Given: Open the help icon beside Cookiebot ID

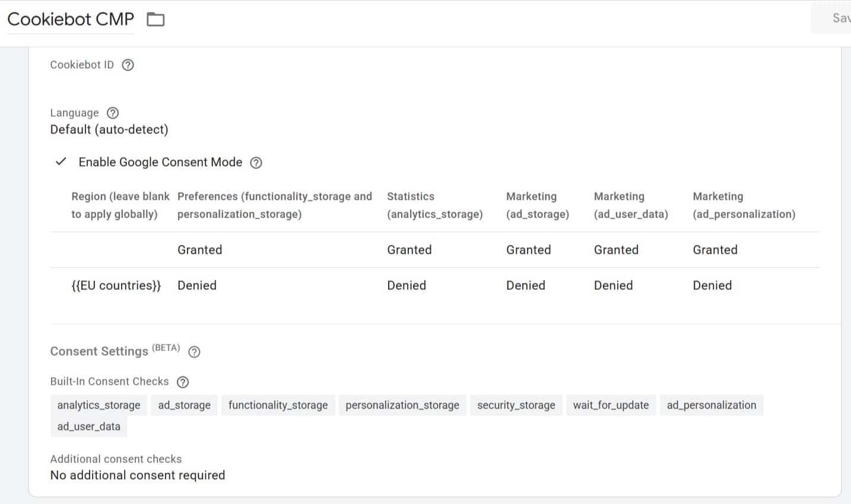Looking at the screenshot, I should [128, 65].
